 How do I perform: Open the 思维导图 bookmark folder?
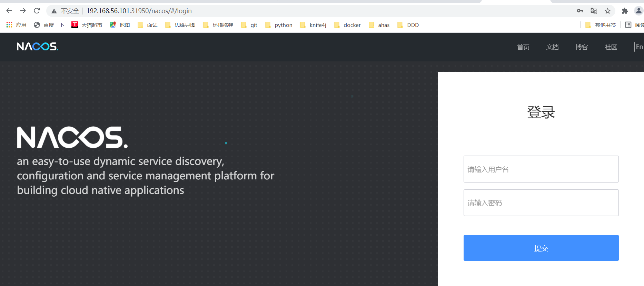tap(180, 25)
